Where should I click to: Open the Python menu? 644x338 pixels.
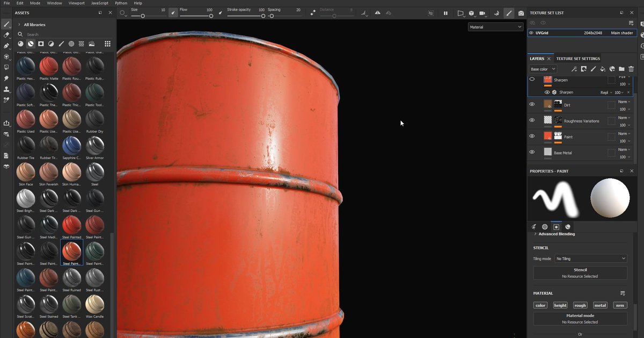coord(121,3)
